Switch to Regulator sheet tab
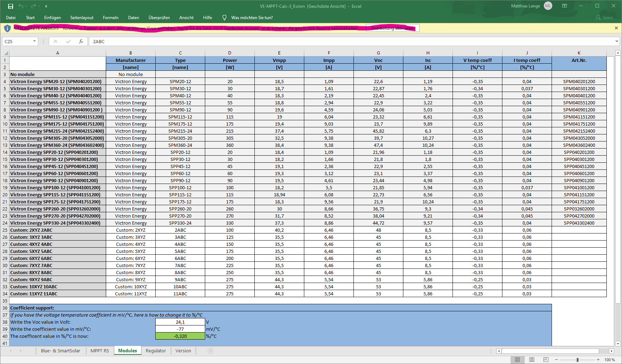 click(x=156, y=351)
